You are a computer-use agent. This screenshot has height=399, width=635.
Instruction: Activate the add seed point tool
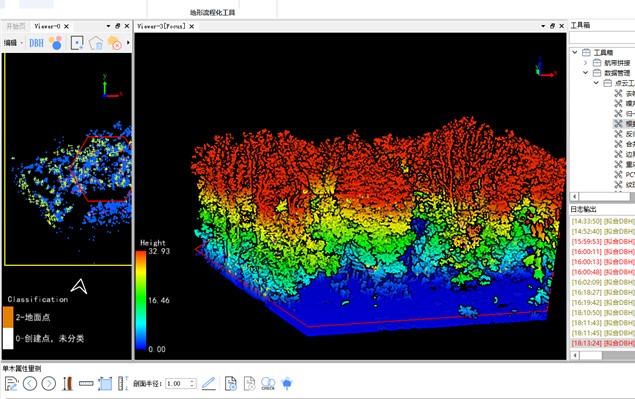pyautogui.click(x=77, y=43)
